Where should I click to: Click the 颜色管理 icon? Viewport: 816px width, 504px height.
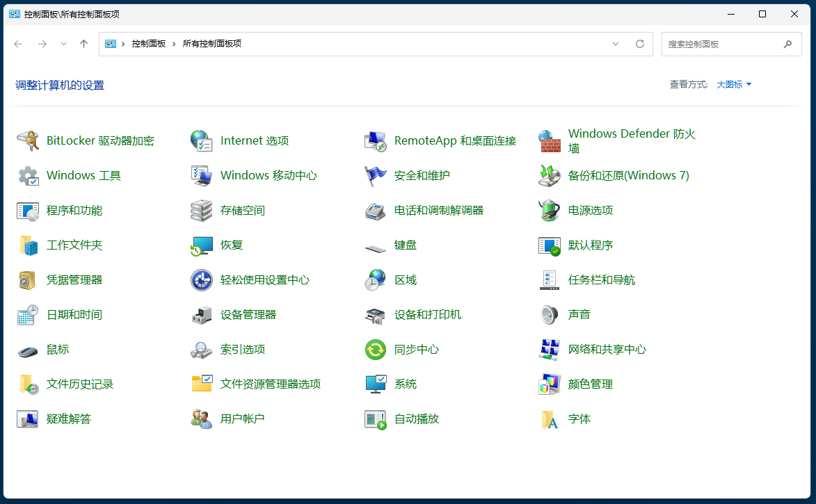(550, 384)
